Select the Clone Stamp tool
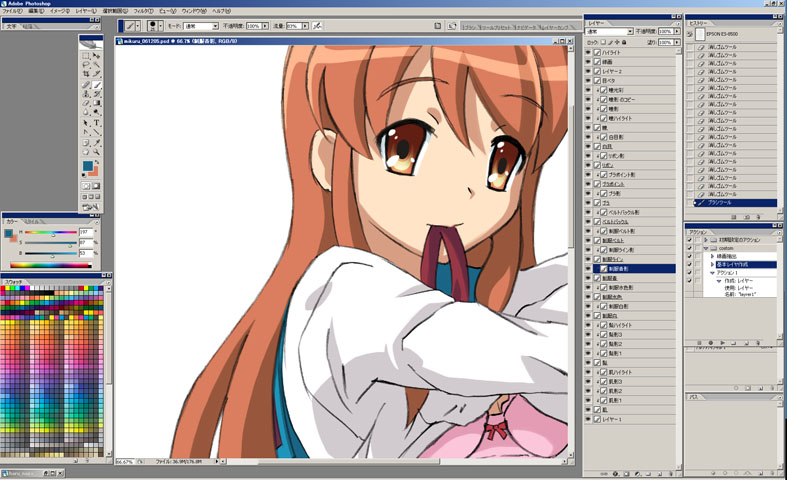The width and height of the screenshot is (787, 480). coord(86,94)
